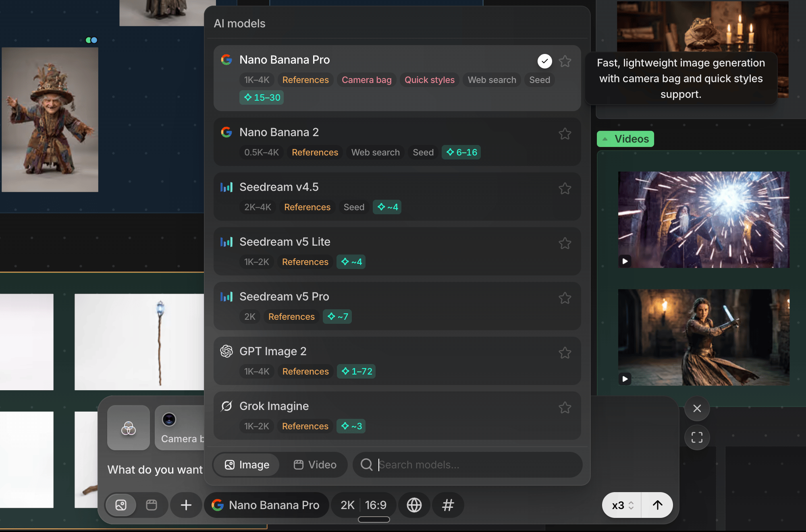Select image mode icon in prompt bar
Viewport: 806px width, 532px height.
(121, 505)
